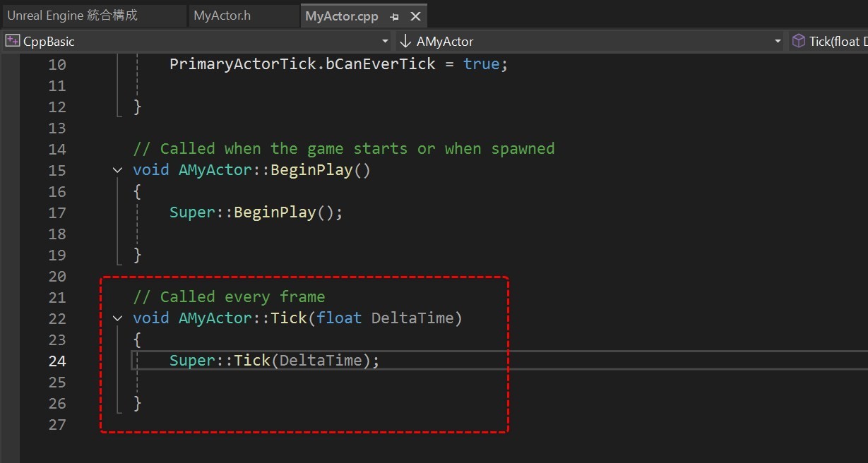Collapse the BeginPlay function body
868x463 pixels.
117,169
